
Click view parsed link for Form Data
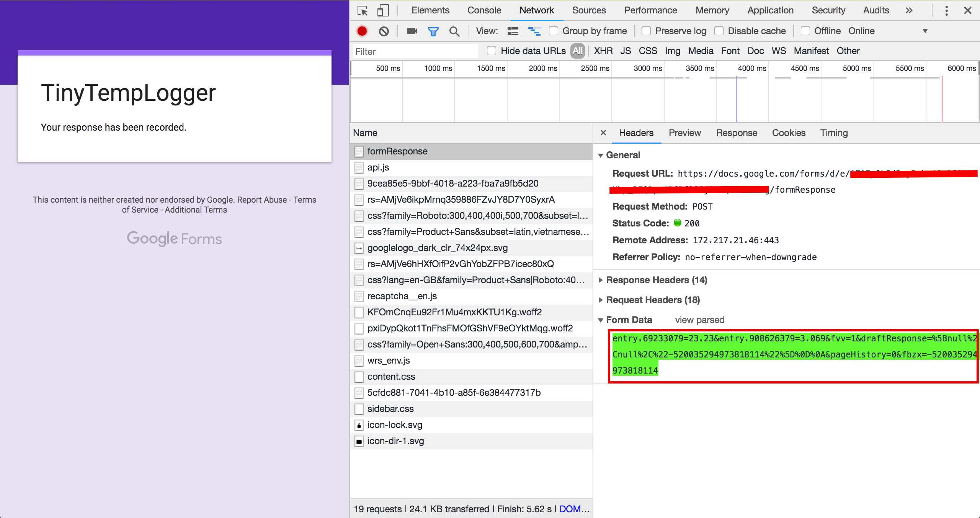click(699, 319)
